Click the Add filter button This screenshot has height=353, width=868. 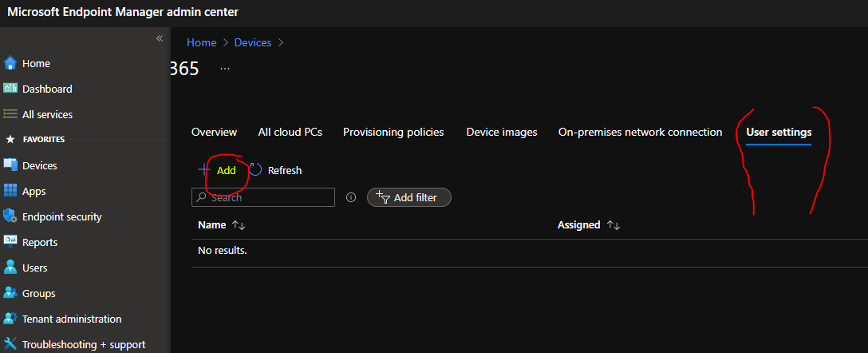point(409,197)
